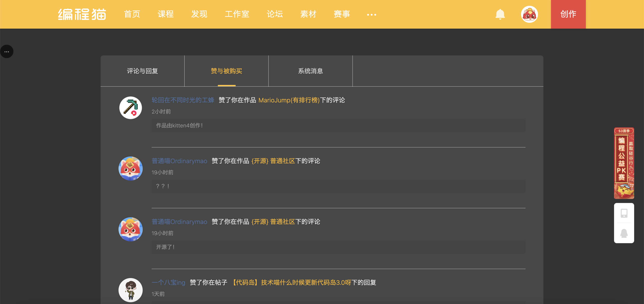Open 普通喵Ordinarymao link above 开源了! comment
The height and width of the screenshot is (304, 644).
(180, 222)
